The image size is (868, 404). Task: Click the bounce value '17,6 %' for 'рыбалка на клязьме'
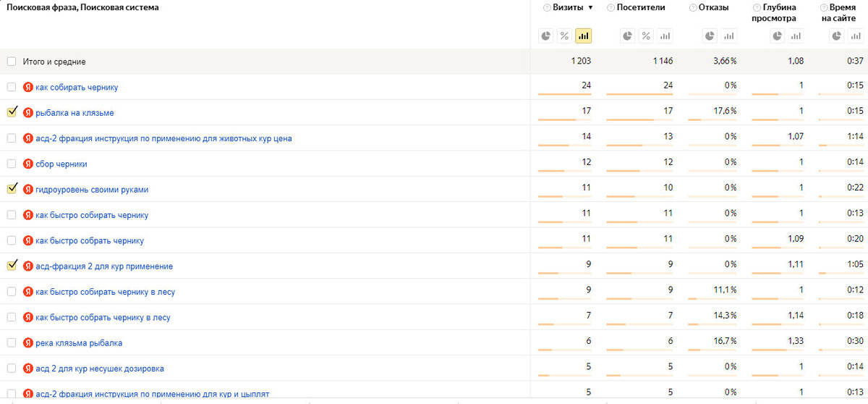point(726,111)
